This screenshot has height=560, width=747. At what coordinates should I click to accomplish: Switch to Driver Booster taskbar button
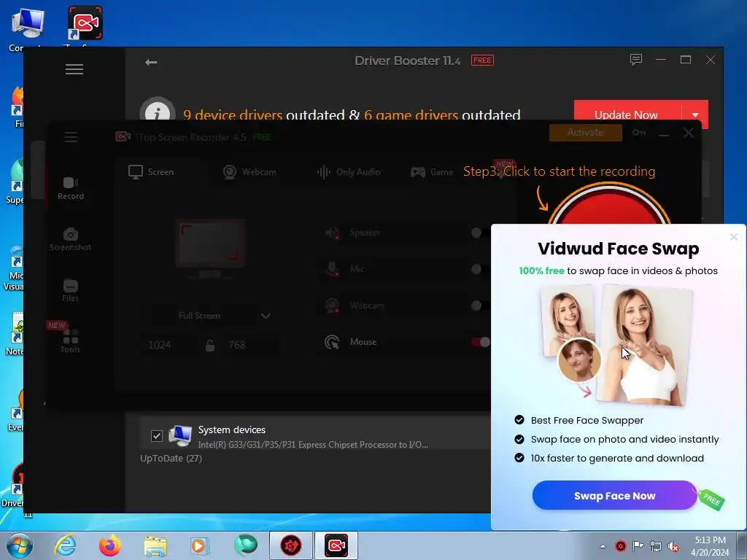tap(291, 545)
